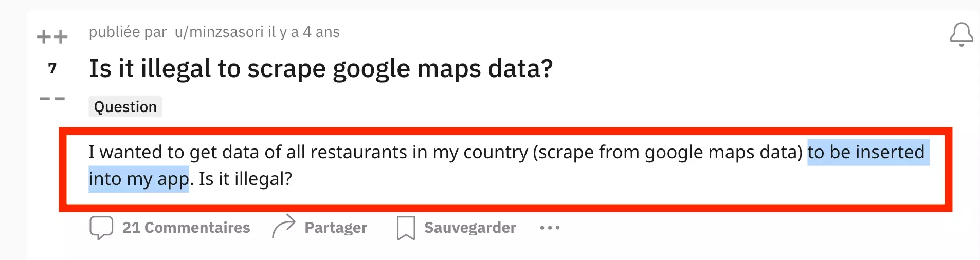980x260 pixels.
Task: Open the u/minzsasori profile link
Action: [219, 32]
